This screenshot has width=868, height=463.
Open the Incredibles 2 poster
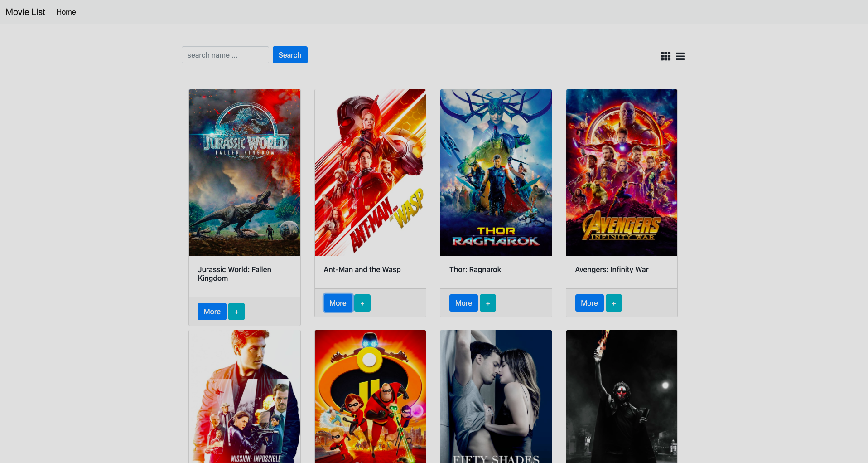370,397
